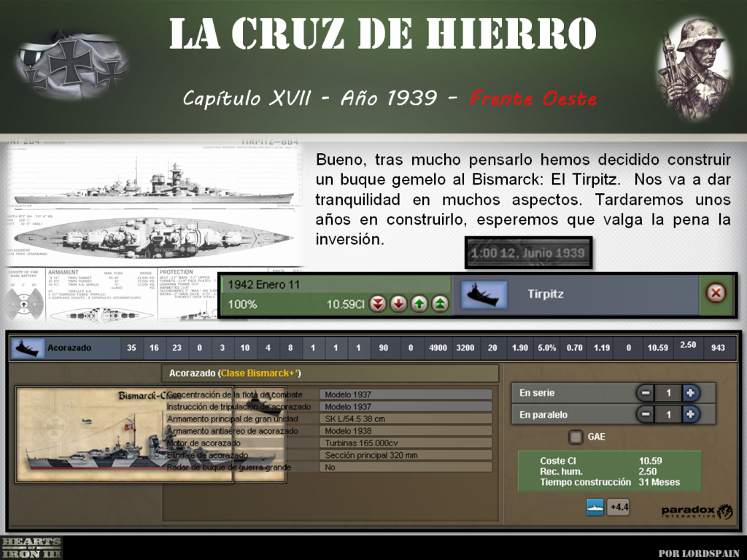
Task: Click Coste CI value 10.59
Action: click(x=650, y=461)
